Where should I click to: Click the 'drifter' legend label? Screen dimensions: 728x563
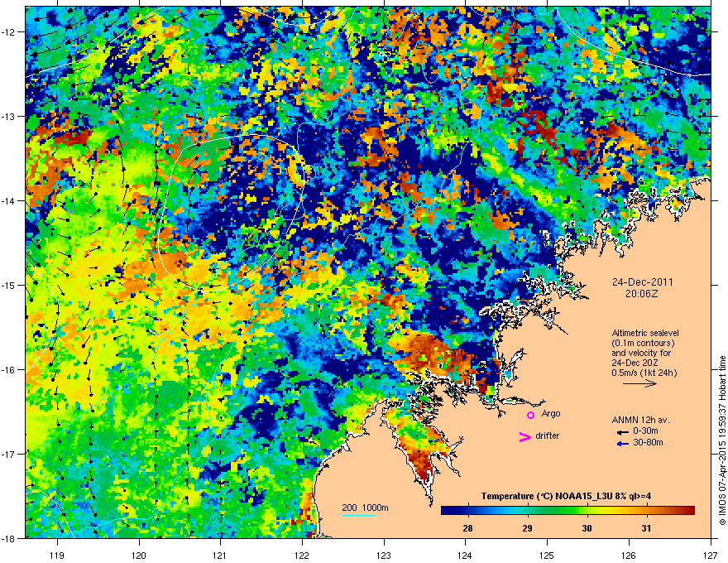tap(548, 435)
